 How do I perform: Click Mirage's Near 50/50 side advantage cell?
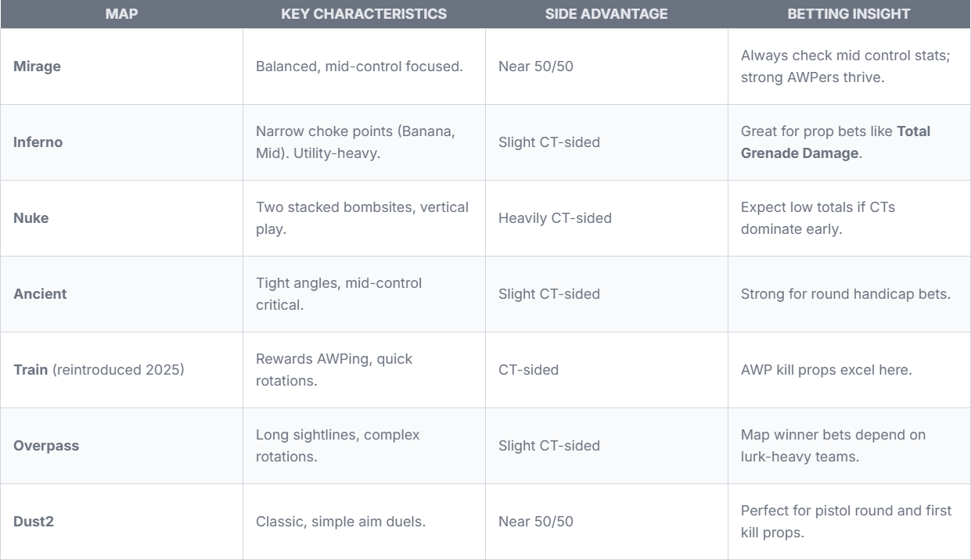[x=606, y=66]
